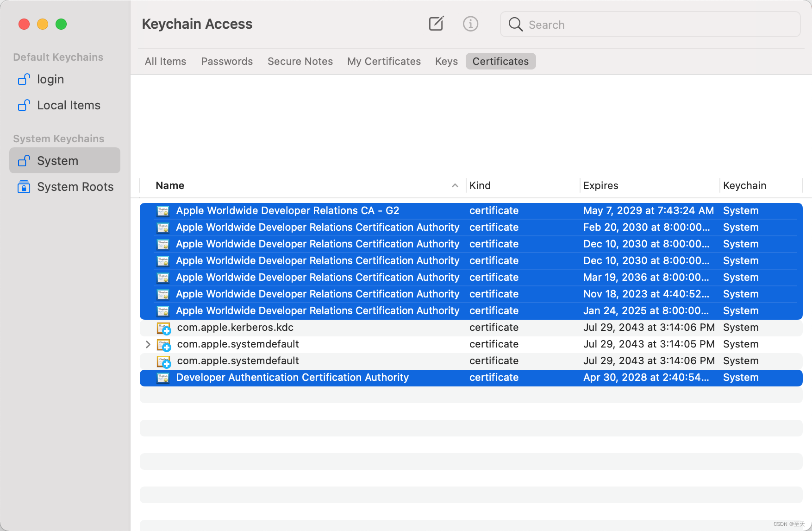
Task: Switch to the All Items tab
Action: pyautogui.click(x=165, y=61)
